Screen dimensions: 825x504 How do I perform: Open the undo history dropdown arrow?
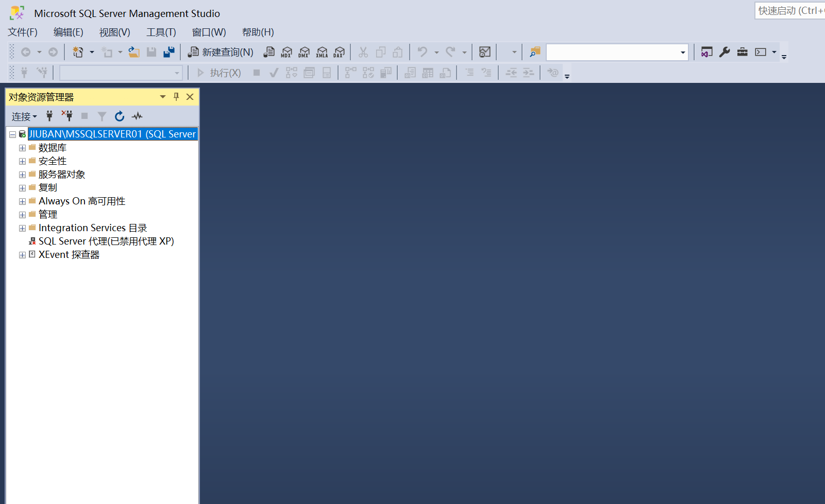(x=436, y=52)
